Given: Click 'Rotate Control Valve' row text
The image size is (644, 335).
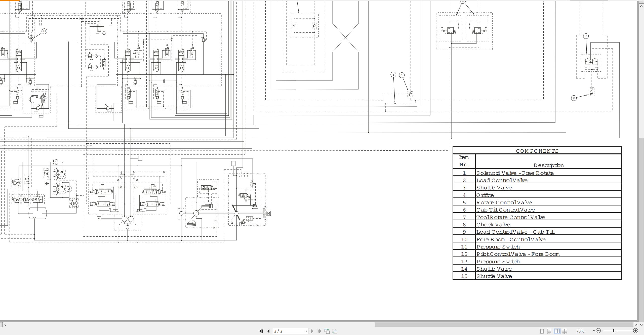Looking at the screenshot, I should [x=504, y=202].
